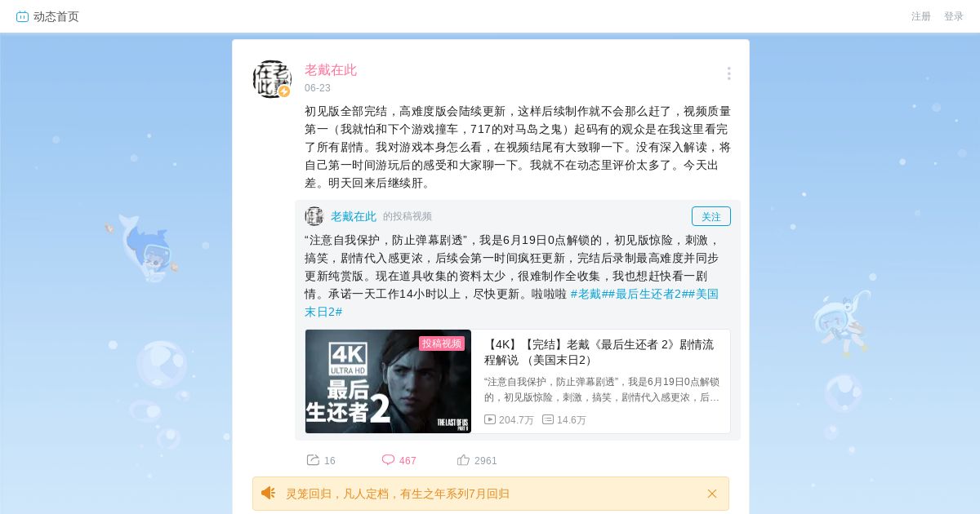Open comments via the speech bubble icon
The image size is (980, 514).
tap(388, 460)
